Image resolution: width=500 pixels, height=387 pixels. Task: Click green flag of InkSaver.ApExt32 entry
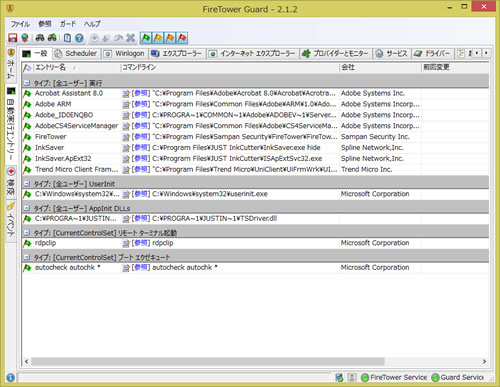[x=27, y=159]
